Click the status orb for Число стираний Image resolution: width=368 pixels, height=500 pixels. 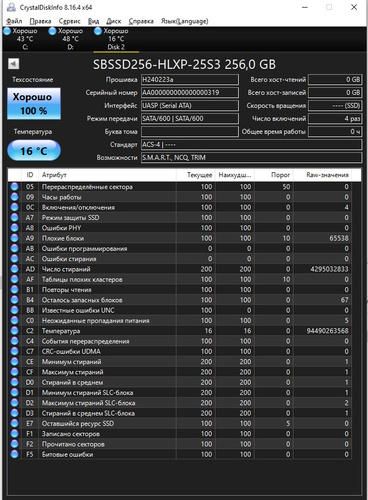(14, 269)
